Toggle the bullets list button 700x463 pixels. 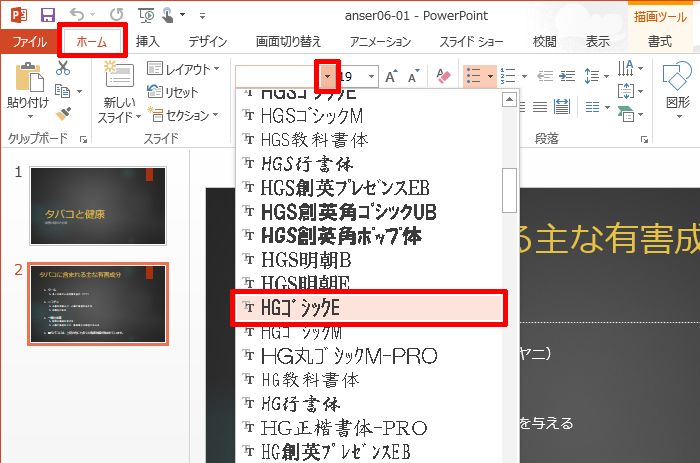(474, 76)
